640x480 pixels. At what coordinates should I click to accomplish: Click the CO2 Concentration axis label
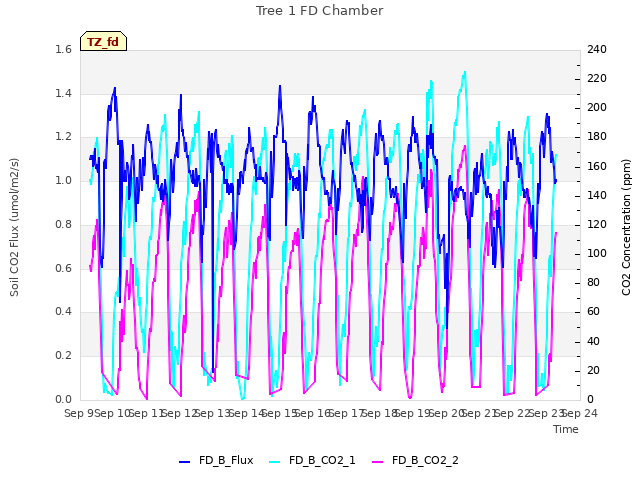[626, 227]
